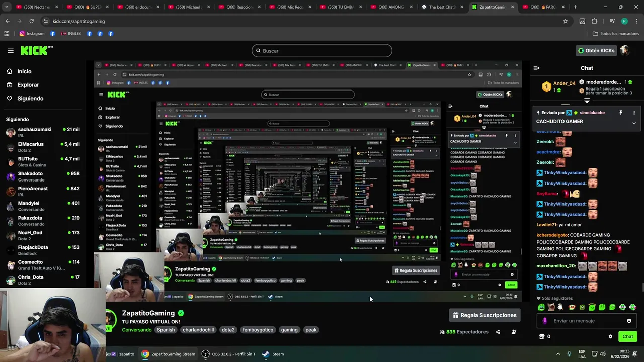
Task: Click the chat username Lawliet71
Action: 546,225
